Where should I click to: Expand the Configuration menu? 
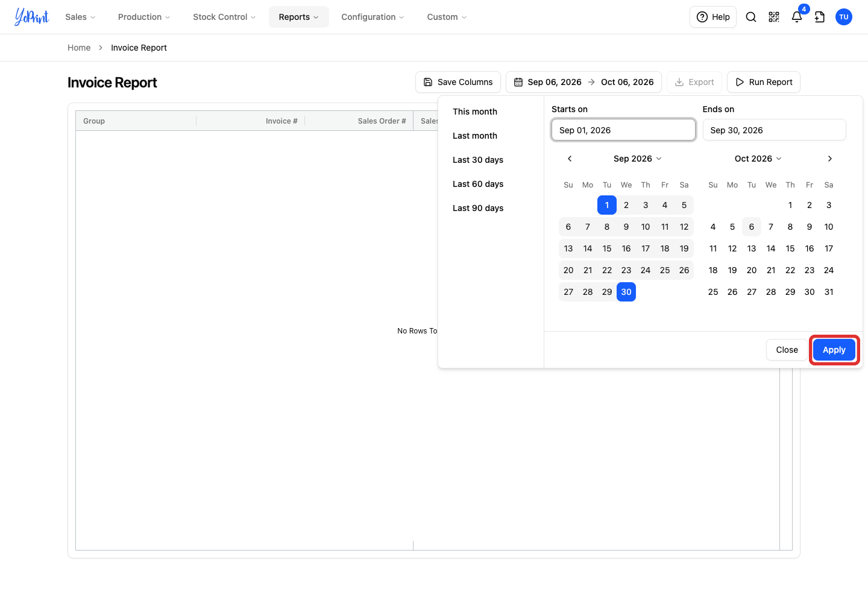[373, 17]
